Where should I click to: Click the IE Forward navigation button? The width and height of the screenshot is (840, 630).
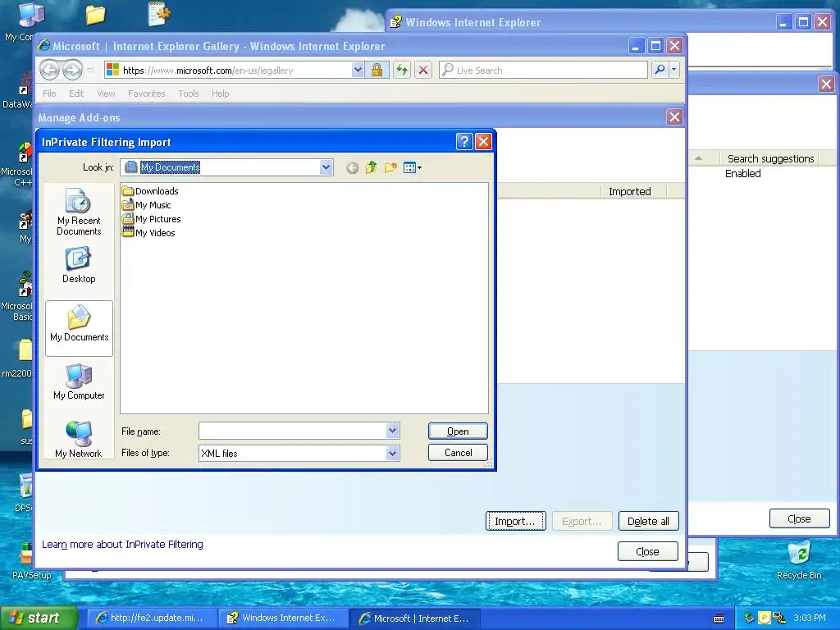72,70
